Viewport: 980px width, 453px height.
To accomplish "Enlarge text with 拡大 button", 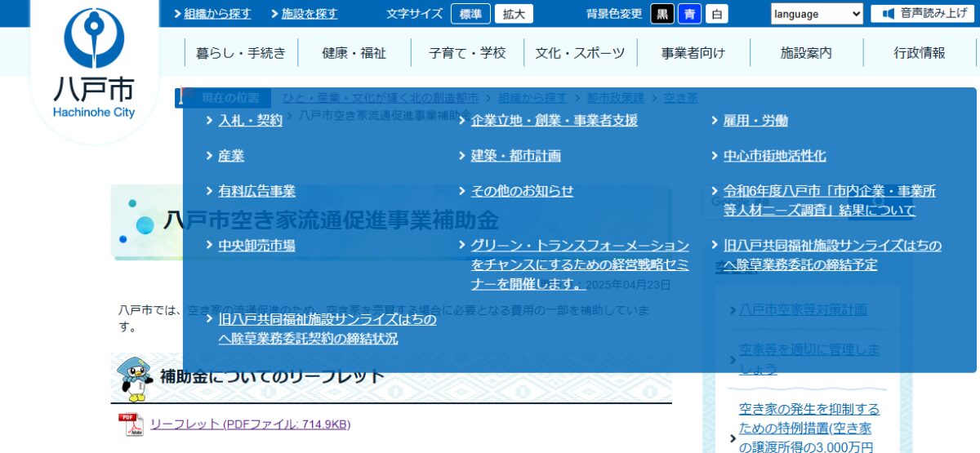I will click(x=514, y=14).
